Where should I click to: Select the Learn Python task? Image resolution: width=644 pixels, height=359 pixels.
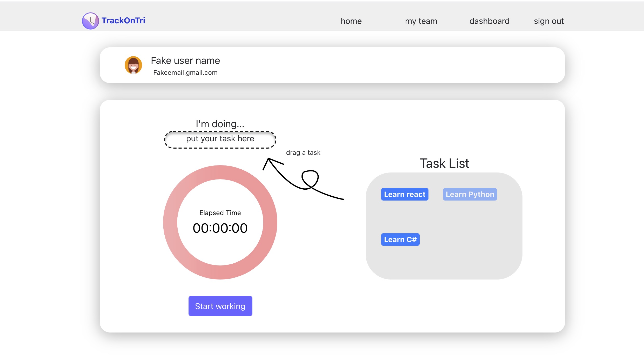click(470, 194)
